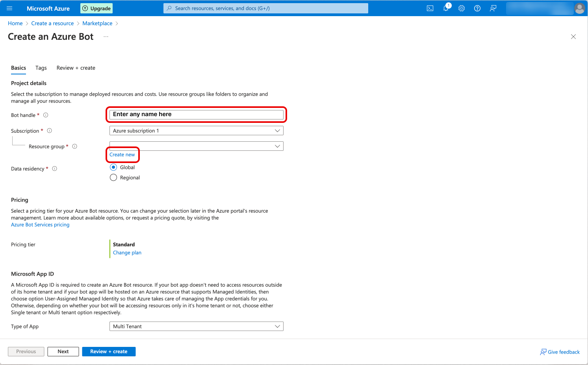Open portal settings gear
The height and width of the screenshot is (365, 588).
(x=462, y=8)
